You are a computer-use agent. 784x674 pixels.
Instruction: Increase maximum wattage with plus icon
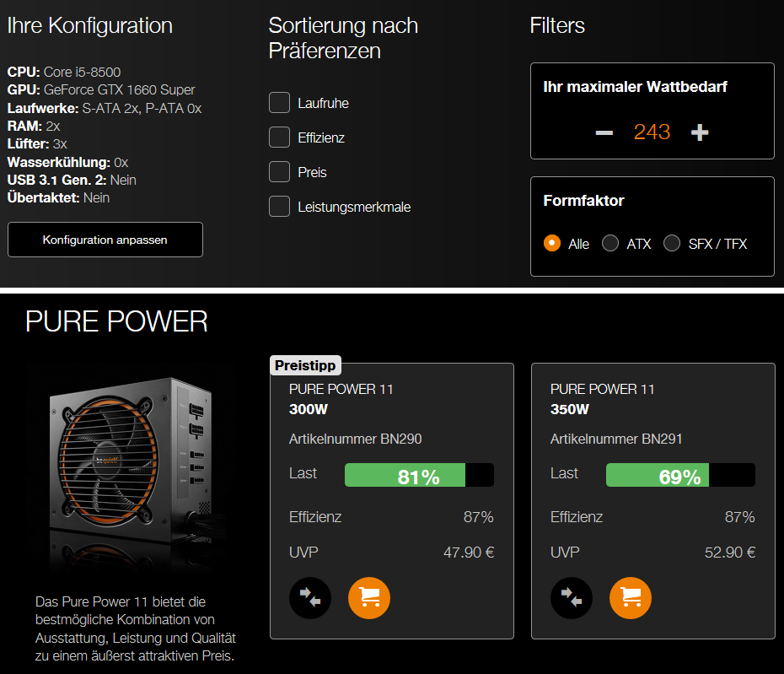[x=700, y=132]
